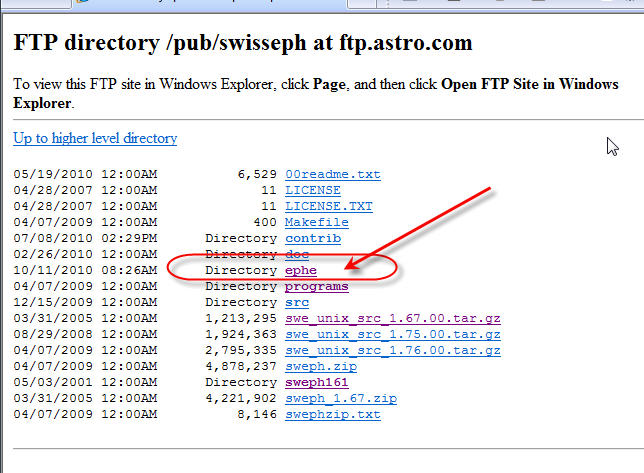The width and height of the screenshot is (644, 473).
Task: Click the 4,878,237 file size text
Action: point(243,366)
